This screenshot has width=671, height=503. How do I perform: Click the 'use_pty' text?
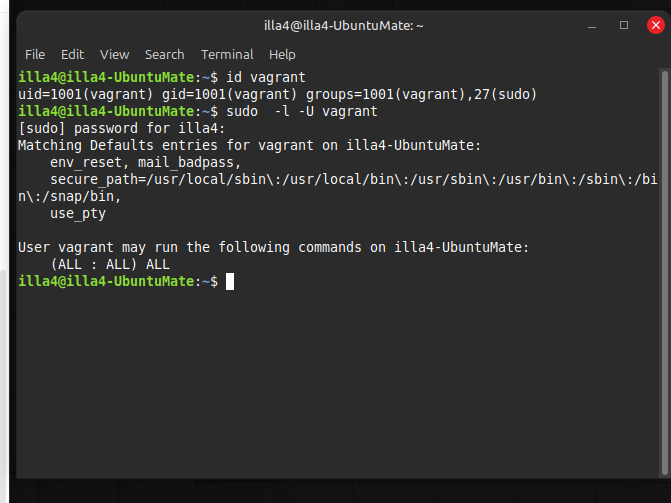[x=78, y=213]
